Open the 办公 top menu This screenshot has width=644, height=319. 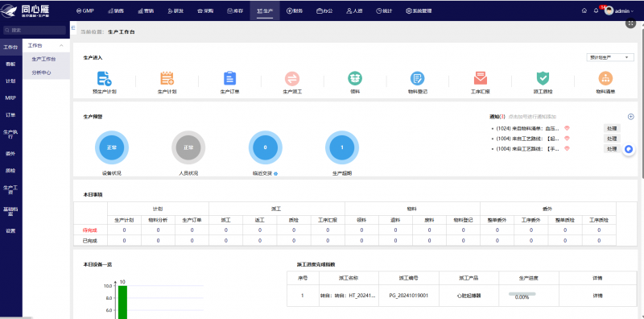(x=324, y=10)
